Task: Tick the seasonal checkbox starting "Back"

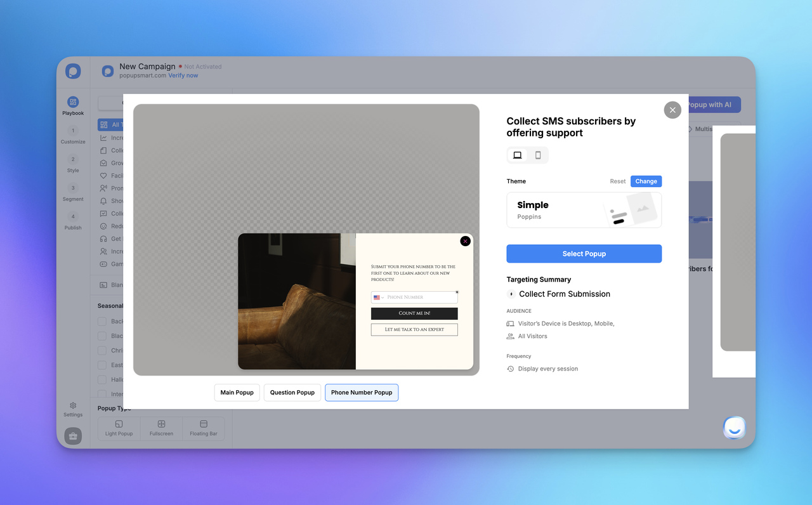Action: click(102, 322)
